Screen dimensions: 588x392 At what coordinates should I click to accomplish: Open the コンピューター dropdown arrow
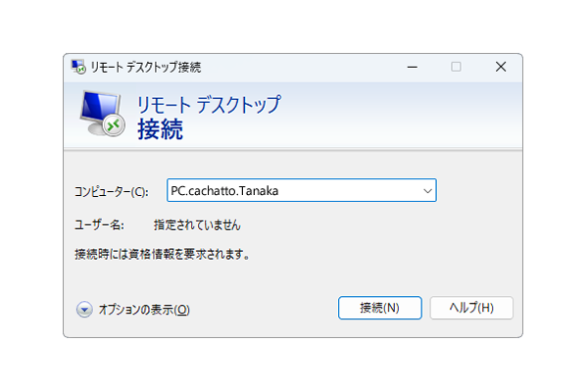(x=427, y=190)
